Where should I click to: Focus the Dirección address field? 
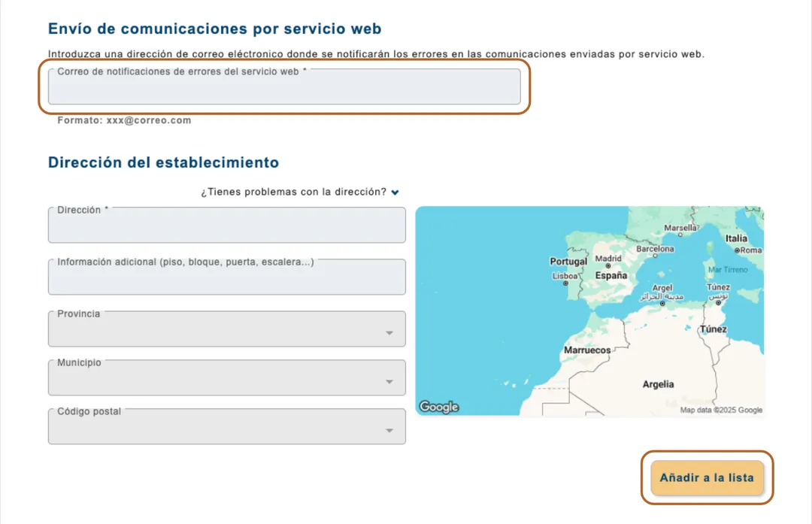coord(227,225)
